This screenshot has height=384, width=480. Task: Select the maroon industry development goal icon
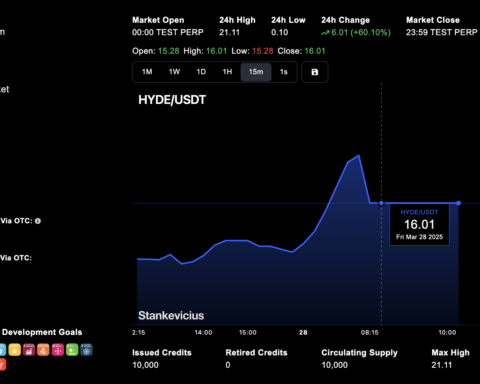(x=29, y=350)
